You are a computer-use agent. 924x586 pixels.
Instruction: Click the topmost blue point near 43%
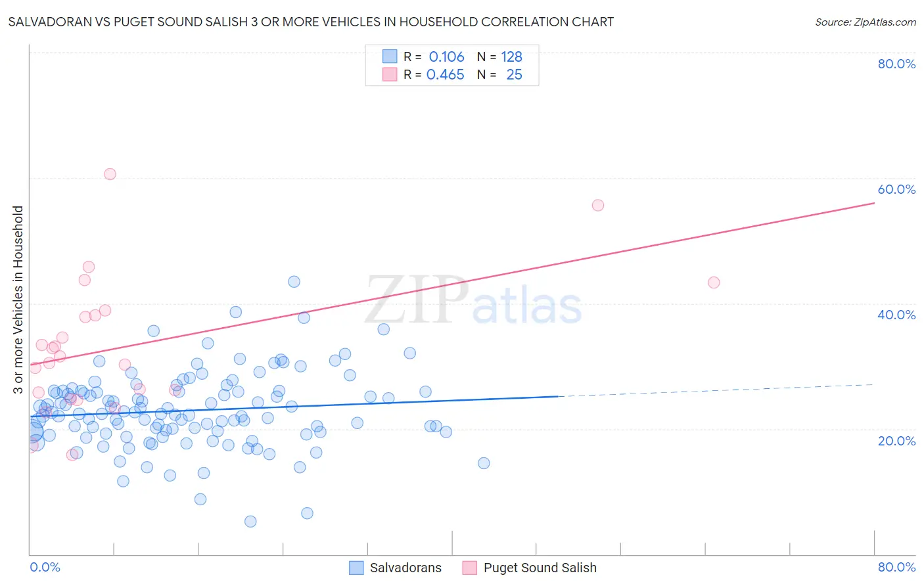[x=294, y=281]
